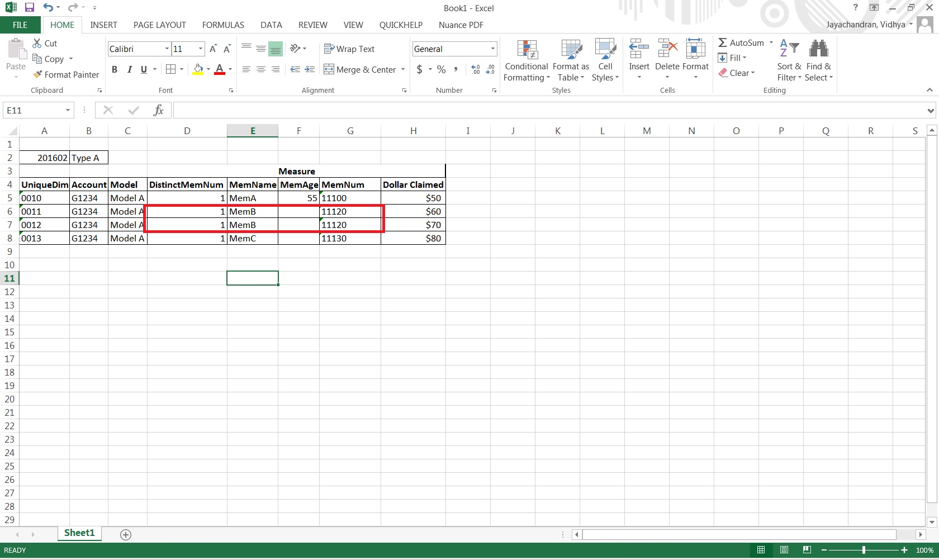Apply Percent Style format

tap(442, 69)
